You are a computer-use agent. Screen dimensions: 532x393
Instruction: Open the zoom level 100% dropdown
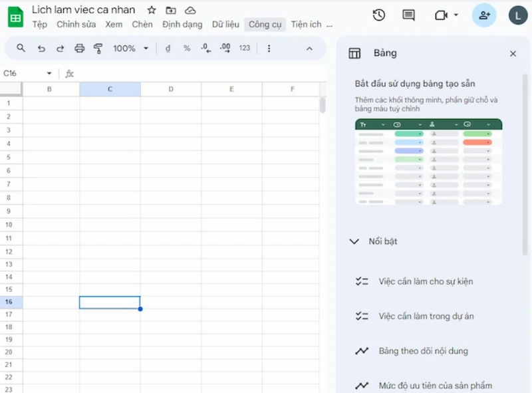coord(131,48)
